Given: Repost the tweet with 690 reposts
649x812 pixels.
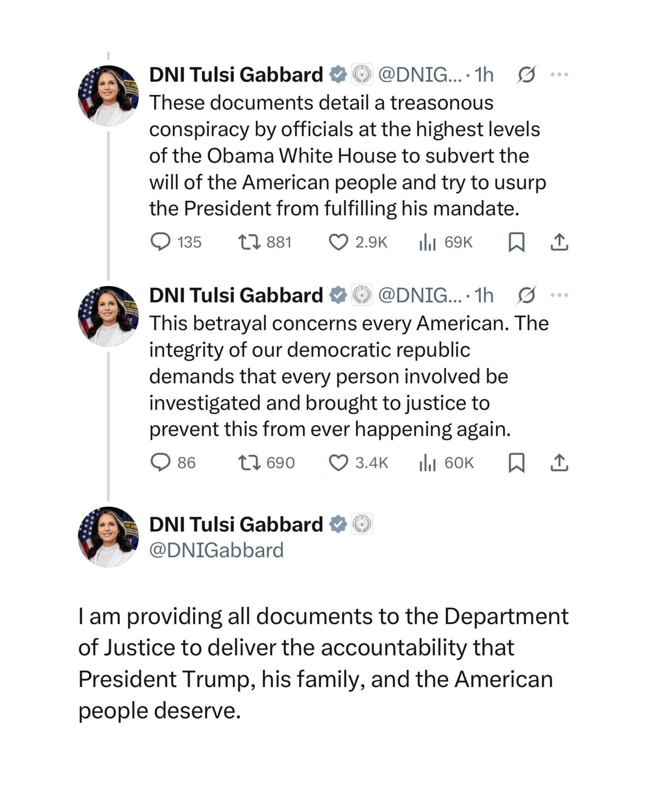Looking at the screenshot, I should point(249,462).
